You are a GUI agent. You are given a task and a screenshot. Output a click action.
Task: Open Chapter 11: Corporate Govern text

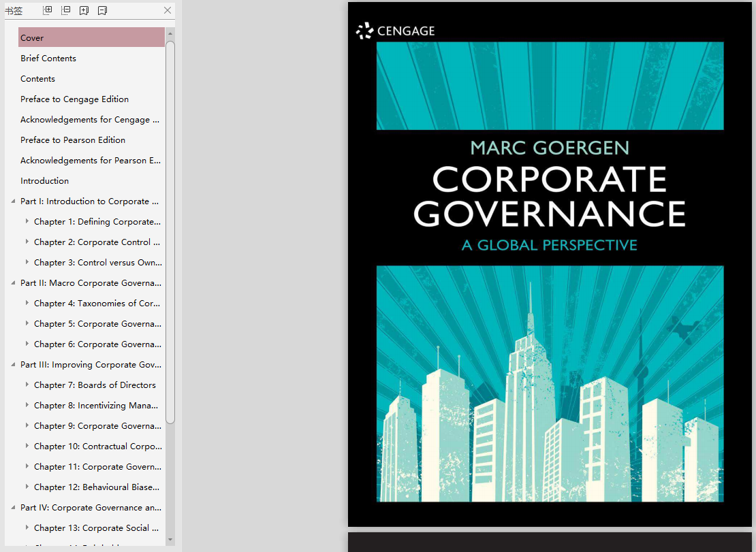97,467
